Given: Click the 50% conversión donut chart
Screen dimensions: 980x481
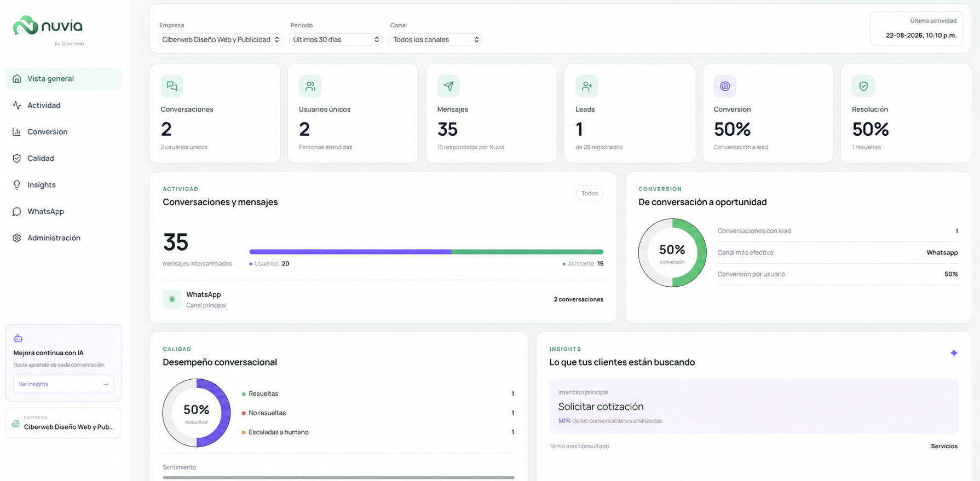Looking at the screenshot, I should click(x=672, y=253).
